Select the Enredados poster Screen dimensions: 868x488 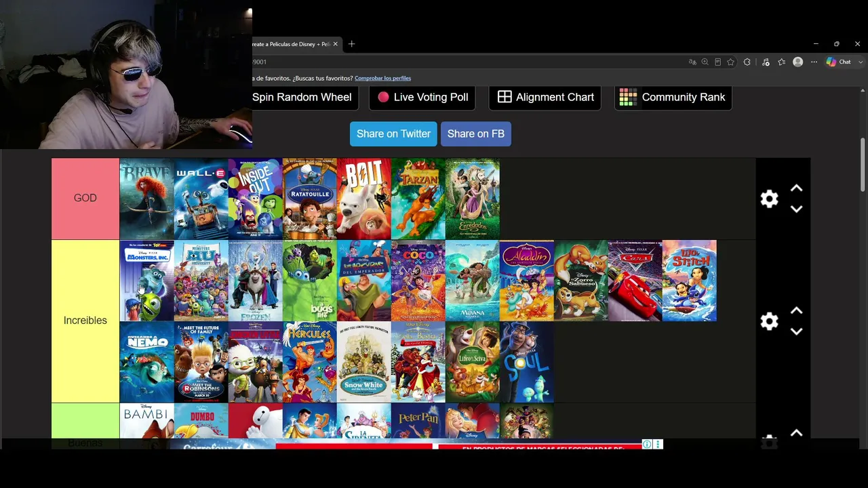pos(473,199)
